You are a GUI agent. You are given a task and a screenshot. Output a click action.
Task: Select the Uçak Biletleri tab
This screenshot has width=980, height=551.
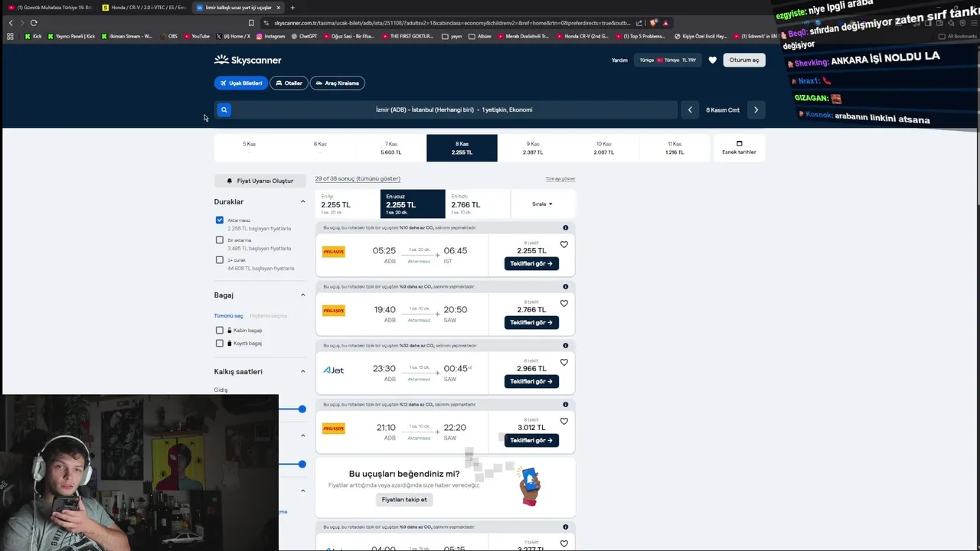[x=241, y=83]
